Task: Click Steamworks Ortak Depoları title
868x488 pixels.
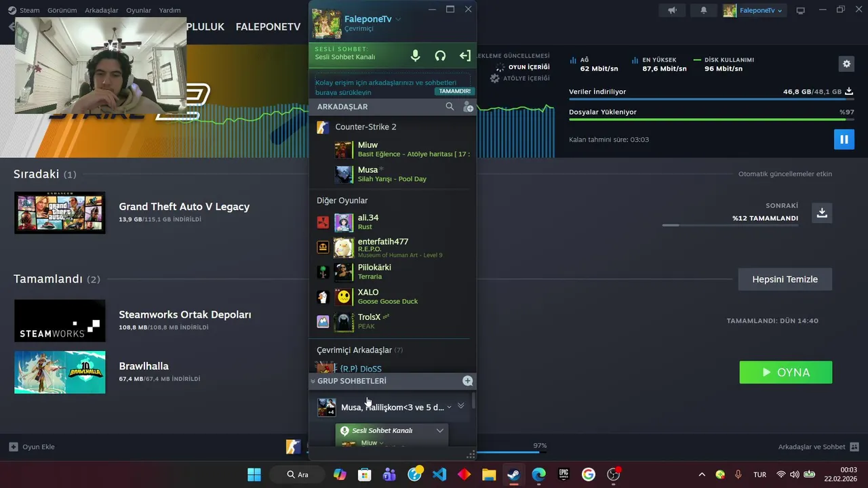Action: click(185, 314)
